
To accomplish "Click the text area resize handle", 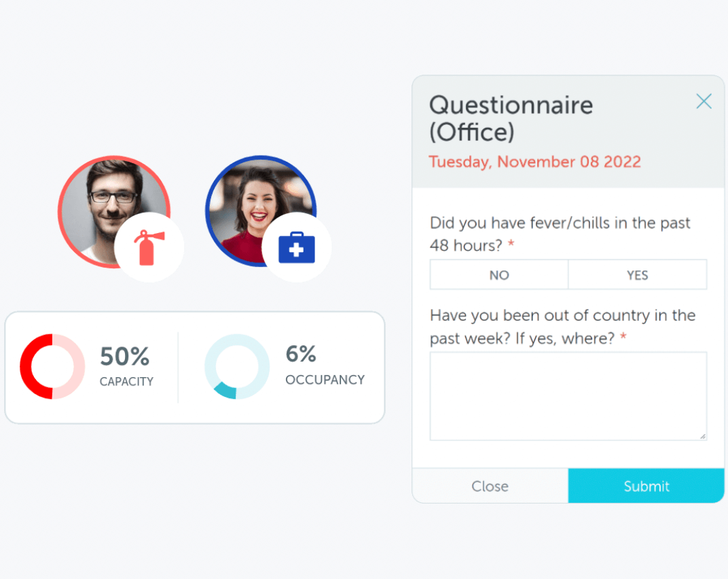I will [x=703, y=436].
